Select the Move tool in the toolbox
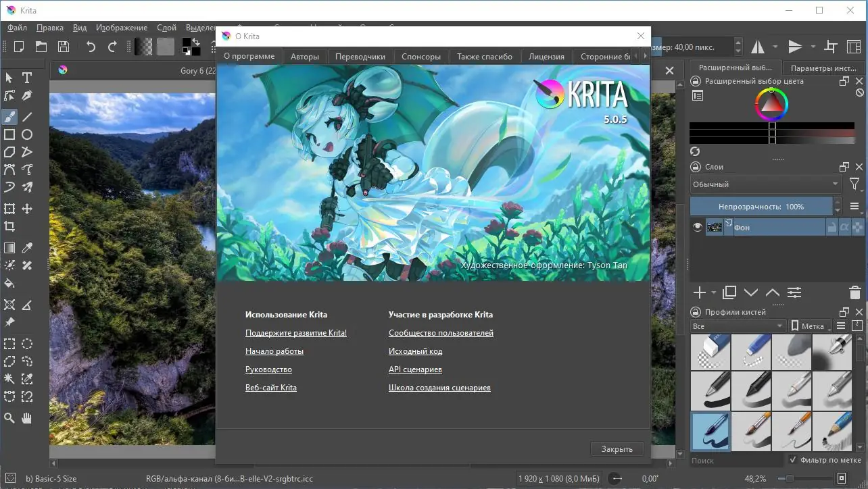 click(x=27, y=209)
